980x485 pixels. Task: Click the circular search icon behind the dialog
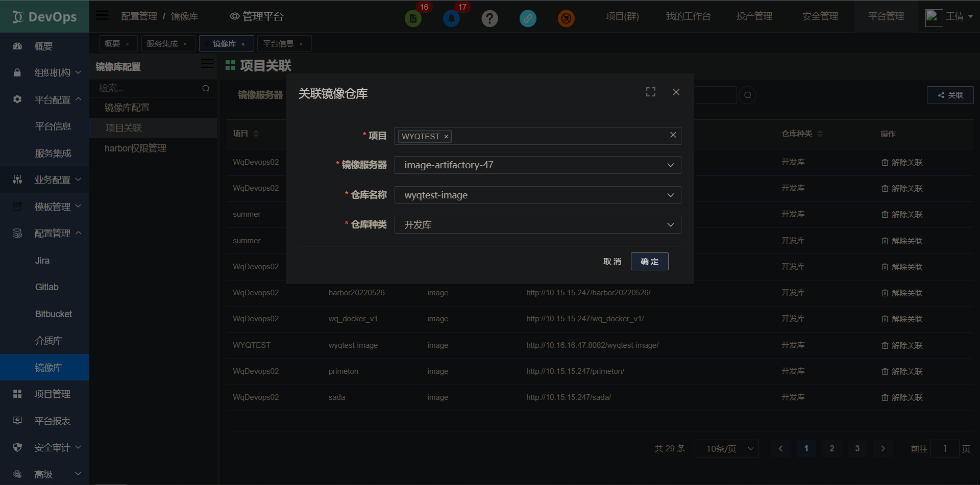point(747,95)
